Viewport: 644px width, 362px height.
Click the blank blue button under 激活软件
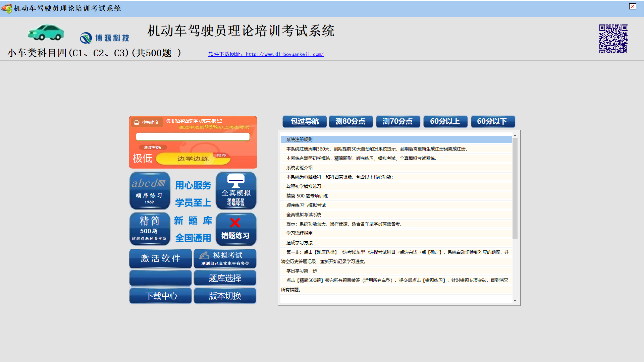160,278
